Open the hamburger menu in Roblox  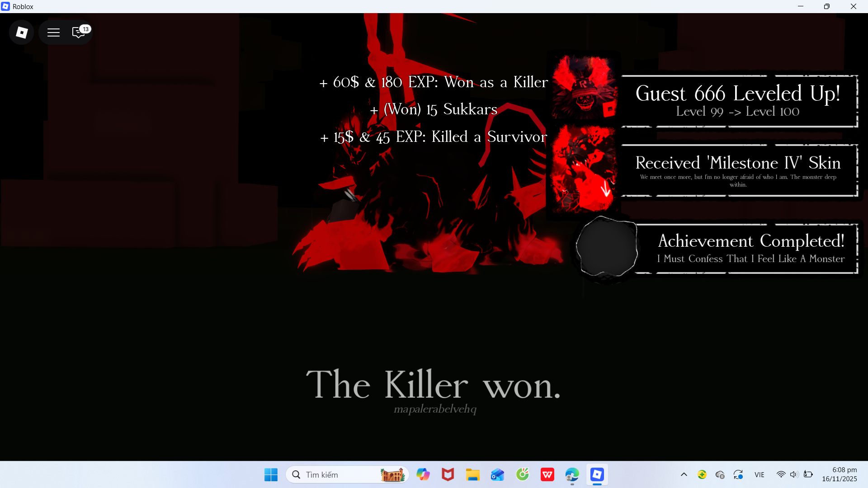pos(53,33)
